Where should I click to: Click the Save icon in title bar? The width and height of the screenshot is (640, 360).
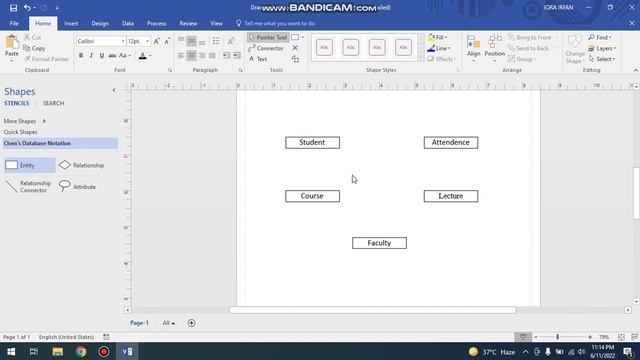[13, 8]
